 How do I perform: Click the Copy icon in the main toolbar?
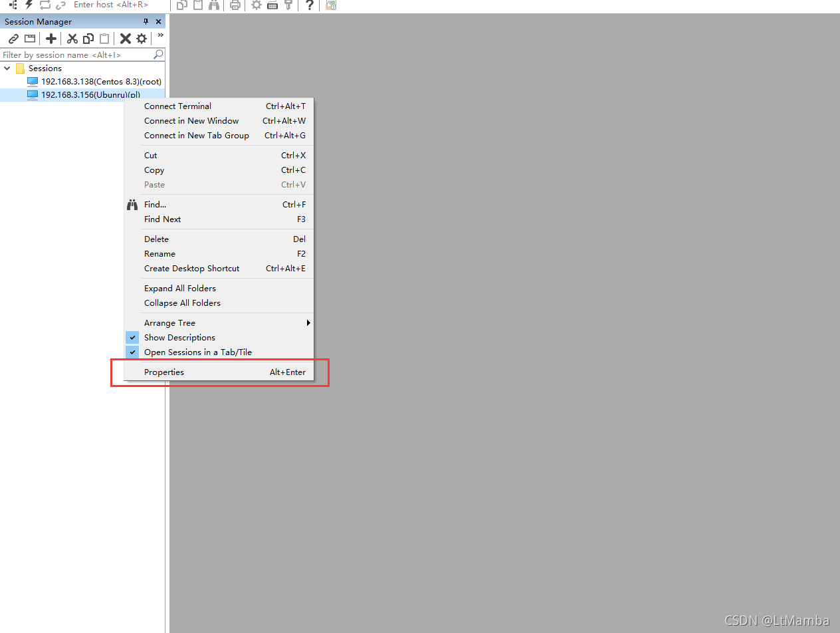[x=183, y=5]
